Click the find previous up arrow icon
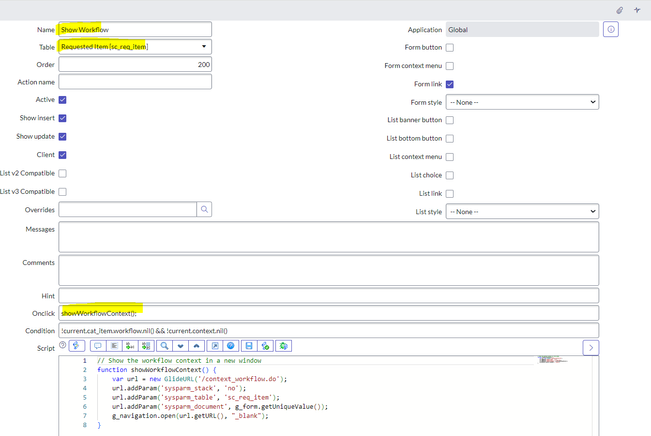This screenshot has width=651, height=436. [196, 346]
